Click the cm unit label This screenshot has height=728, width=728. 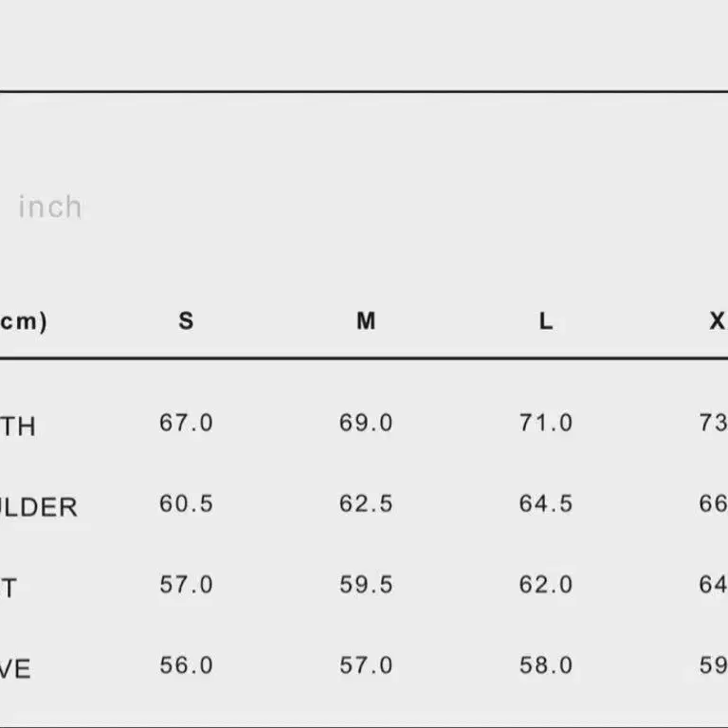point(23,321)
